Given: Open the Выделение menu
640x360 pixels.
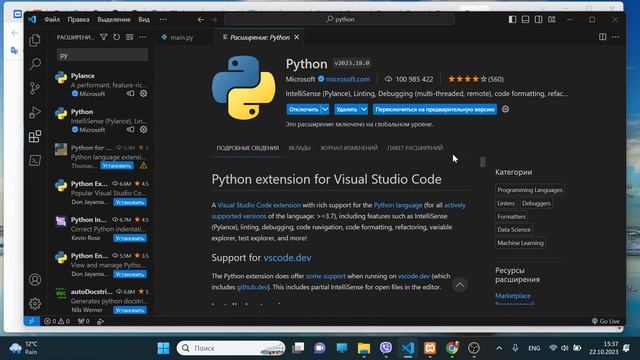Looking at the screenshot, I should pos(114,19).
